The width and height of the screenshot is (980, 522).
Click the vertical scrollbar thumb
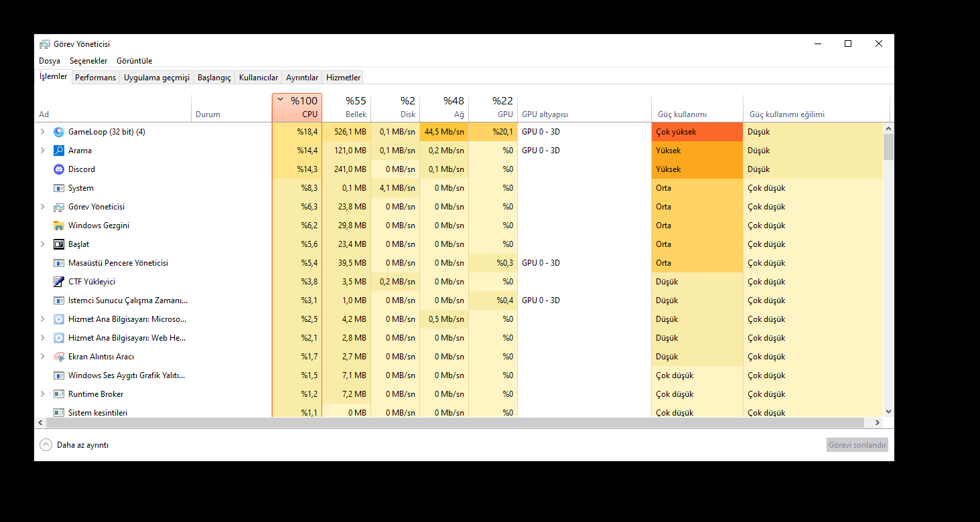(x=888, y=147)
